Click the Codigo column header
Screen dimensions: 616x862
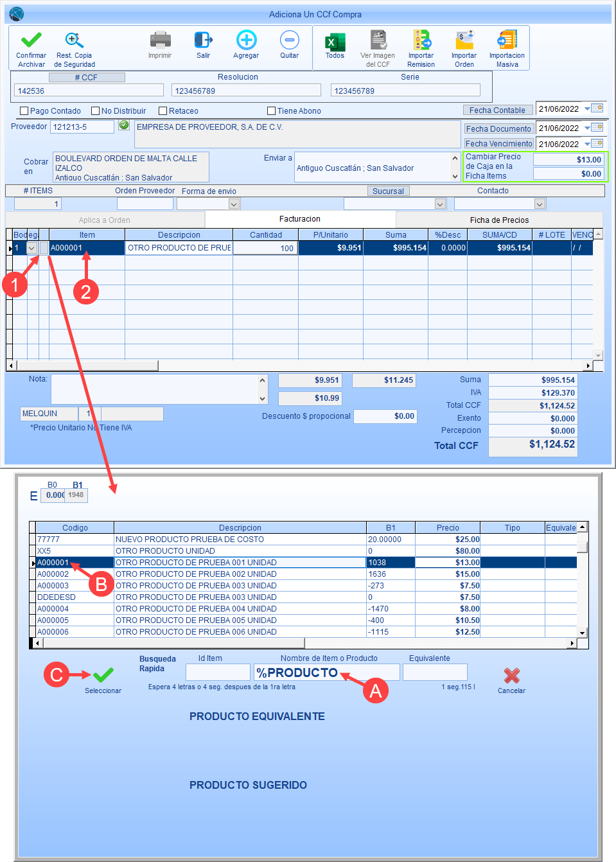tap(75, 528)
